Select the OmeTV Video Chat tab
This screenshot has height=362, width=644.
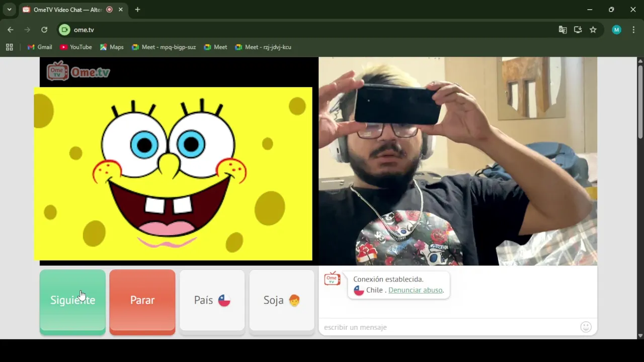pos(73,10)
